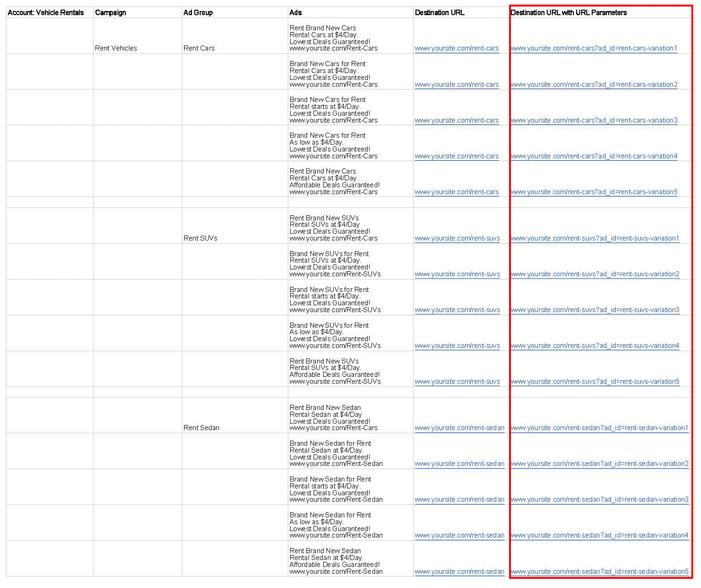Open the rent-suvs-variation1 parameter link

(x=595, y=238)
